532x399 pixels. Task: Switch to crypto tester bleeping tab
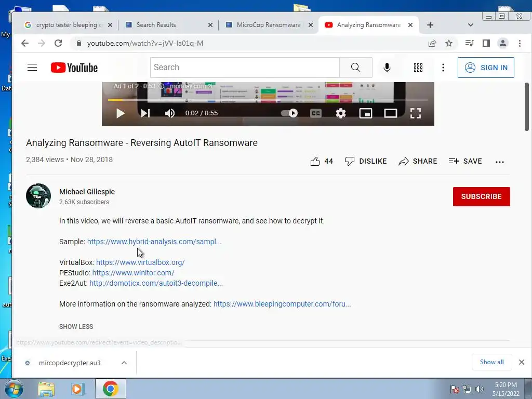click(69, 25)
